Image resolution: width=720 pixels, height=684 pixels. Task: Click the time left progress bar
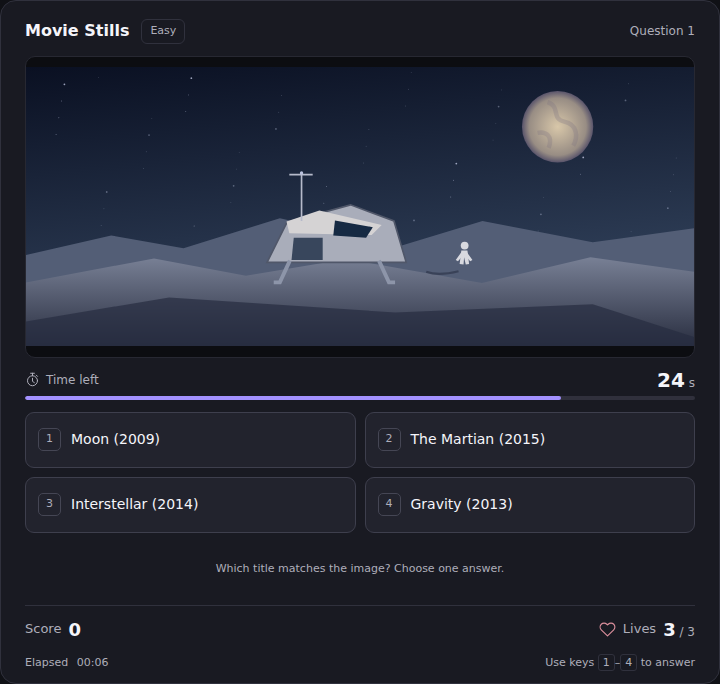tap(360, 398)
